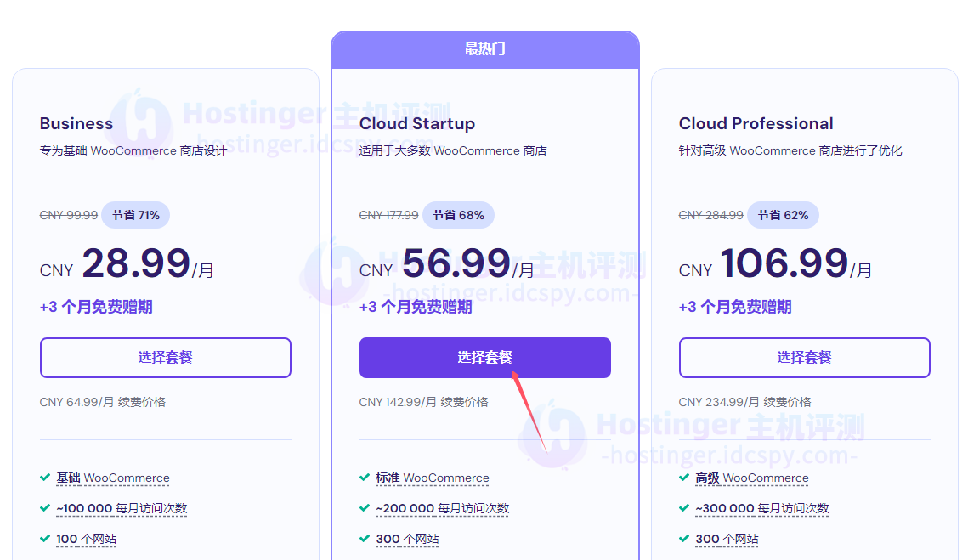This screenshot has width=968, height=560.
Task: Click checkmark next to ~100 000 每月访问次数
Action: (45, 508)
